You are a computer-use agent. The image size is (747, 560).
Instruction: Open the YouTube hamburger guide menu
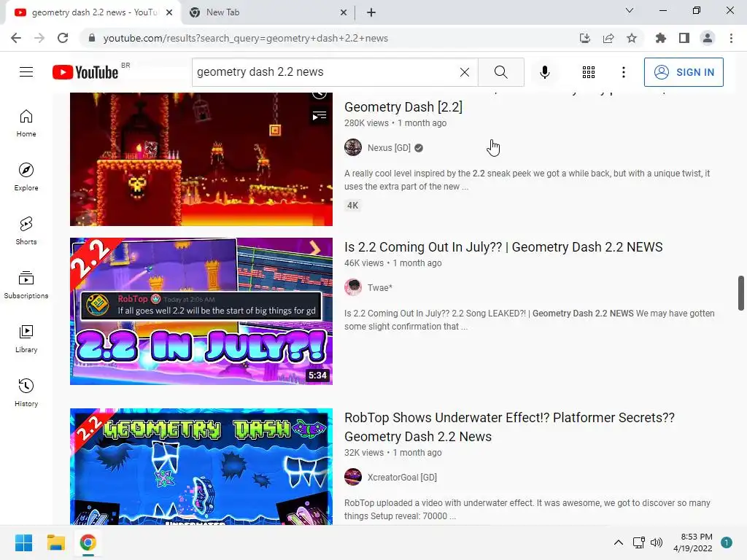26,72
